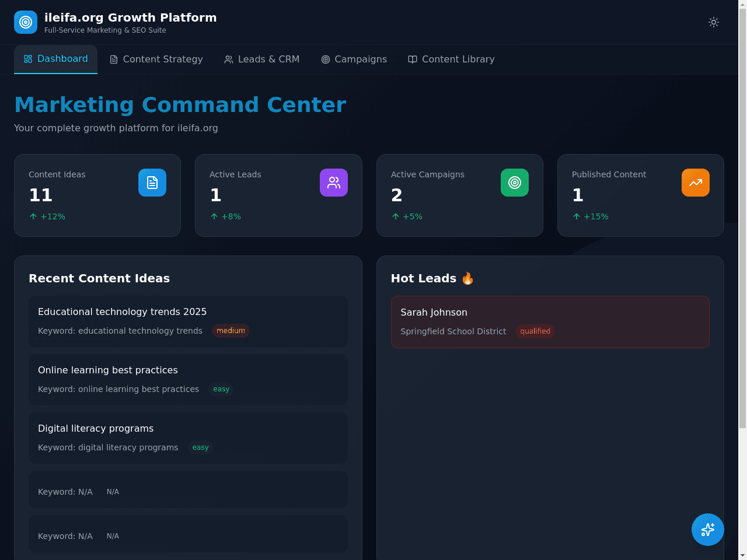The image size is (747, 560).
Task: Click the ileifa.org target logo icon
Action: point(26,22)
